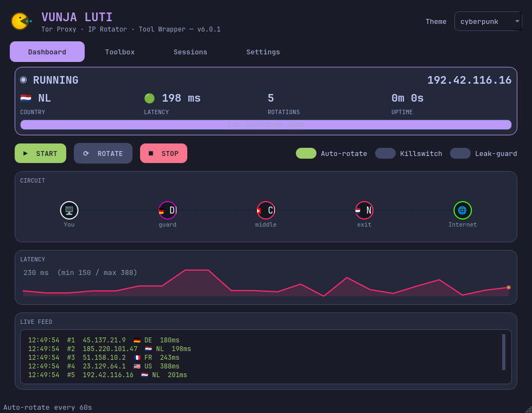
Task: Click the green latency status circle
Action: click(x=150, y=98)
